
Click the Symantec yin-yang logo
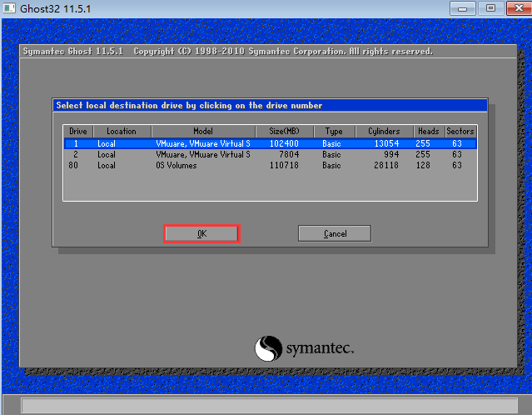point(270,347)
